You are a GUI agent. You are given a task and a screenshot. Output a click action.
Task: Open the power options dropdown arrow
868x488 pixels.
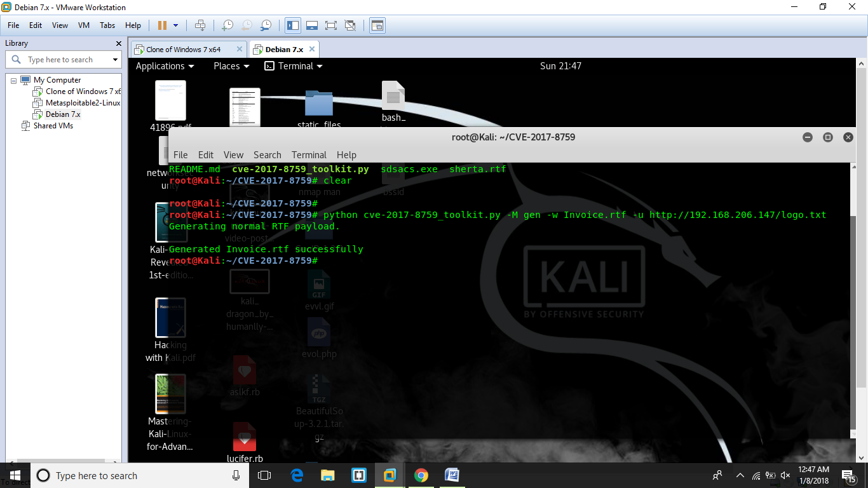coord(176,25)
